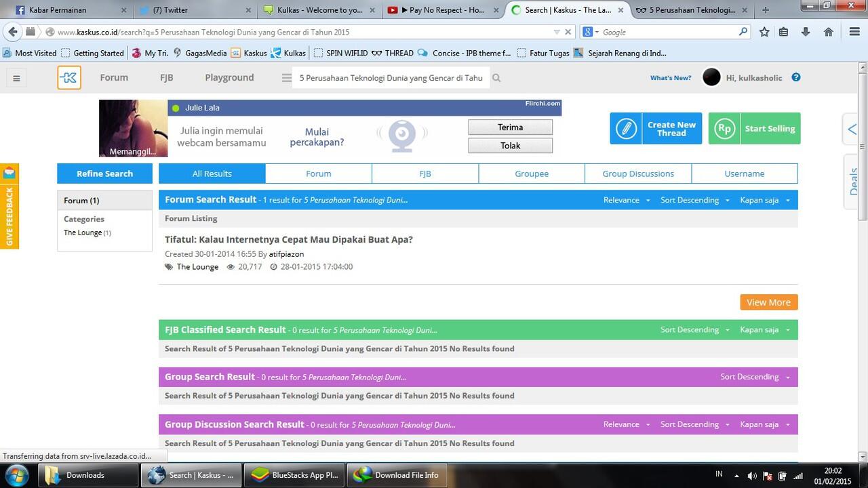Click the Tolak button in webcam ad
Image resolution: width=868 pixels, height=488 pixels.
click(510, 146)
